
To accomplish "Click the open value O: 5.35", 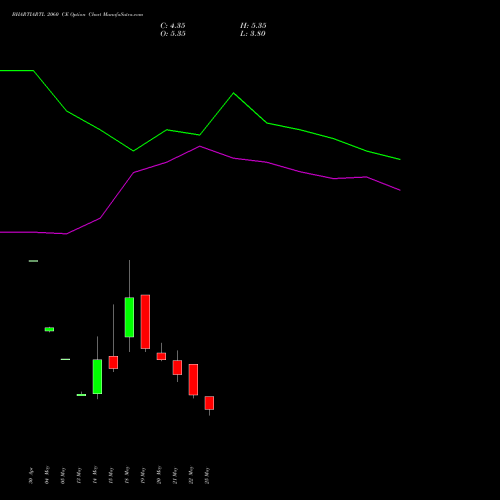I will pyautogui.click(x=173, y=34).
